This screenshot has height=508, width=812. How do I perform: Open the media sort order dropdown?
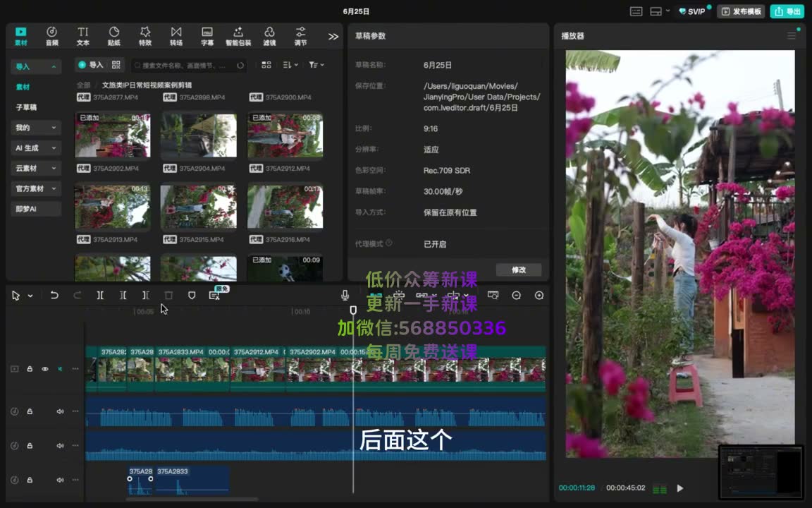click(290, 65)
